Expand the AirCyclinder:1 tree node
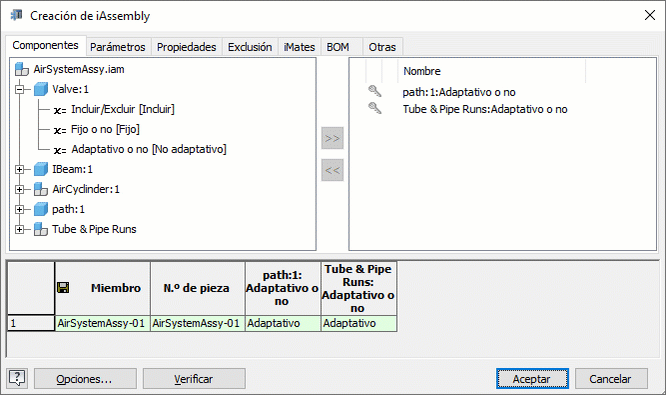 (19, 189)
